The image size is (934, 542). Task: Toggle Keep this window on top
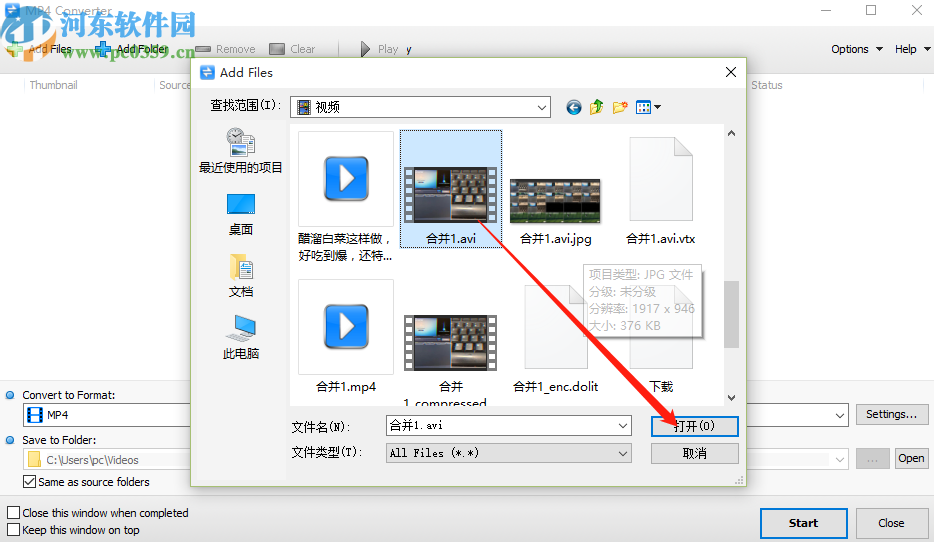[x=13, y=529]
